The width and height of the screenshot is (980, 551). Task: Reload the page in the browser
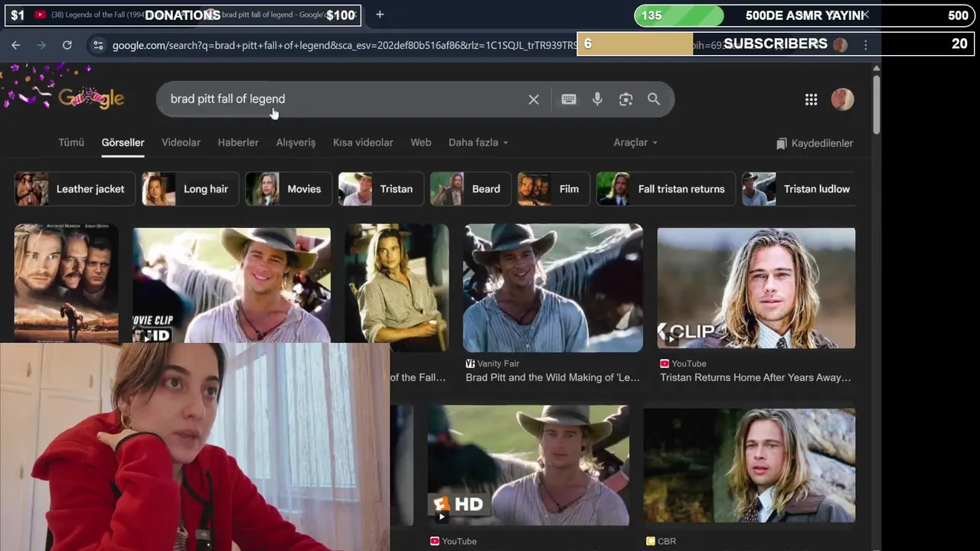click(x=67, y=45)
